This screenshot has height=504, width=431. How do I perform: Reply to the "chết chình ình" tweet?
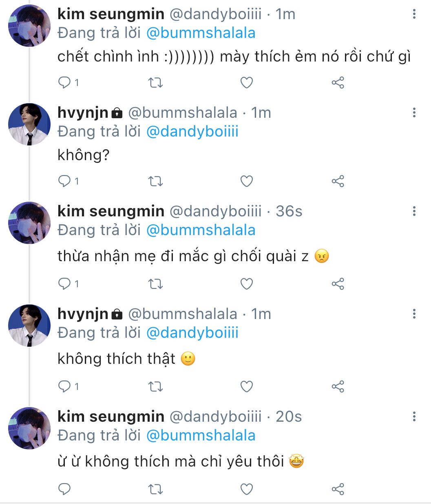64,83
